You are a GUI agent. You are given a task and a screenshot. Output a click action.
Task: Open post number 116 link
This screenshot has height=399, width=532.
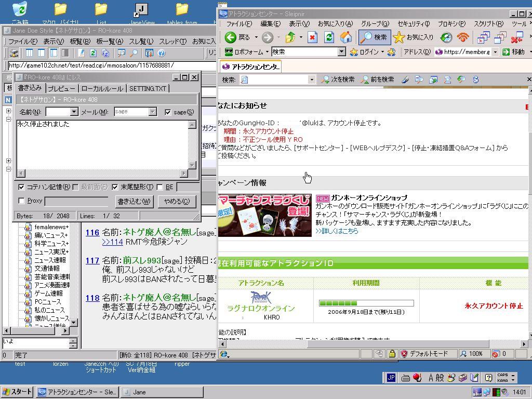[x=92, y=233]
